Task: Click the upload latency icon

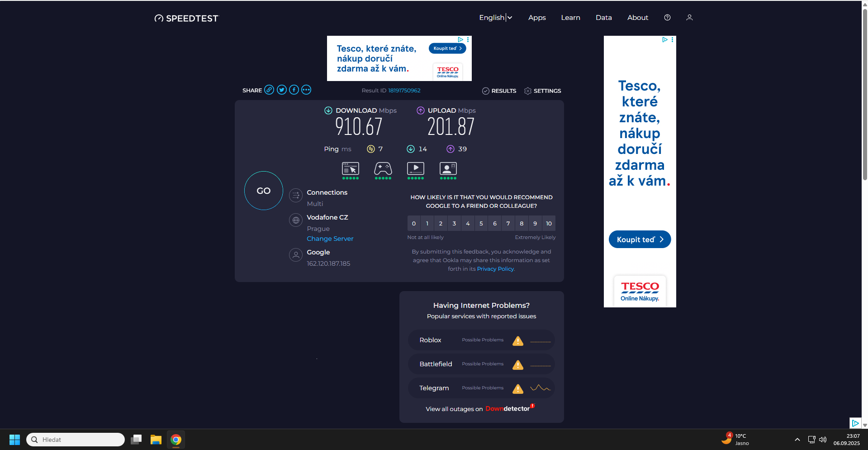Action: (451, 149)
